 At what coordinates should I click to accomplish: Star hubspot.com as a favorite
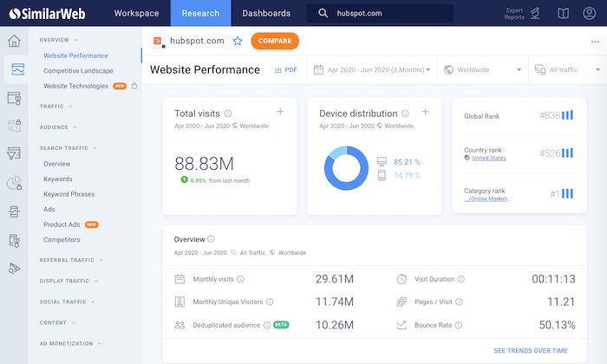coord(238,41)
